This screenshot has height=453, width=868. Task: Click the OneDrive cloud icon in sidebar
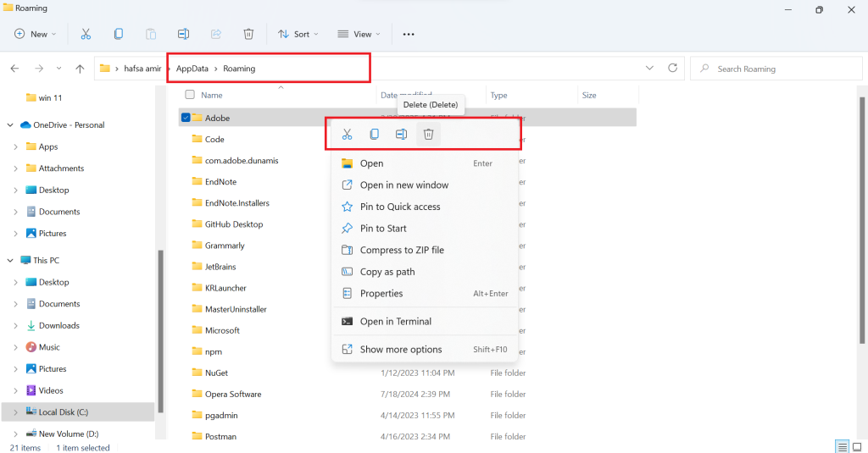(x=25, y=125)
